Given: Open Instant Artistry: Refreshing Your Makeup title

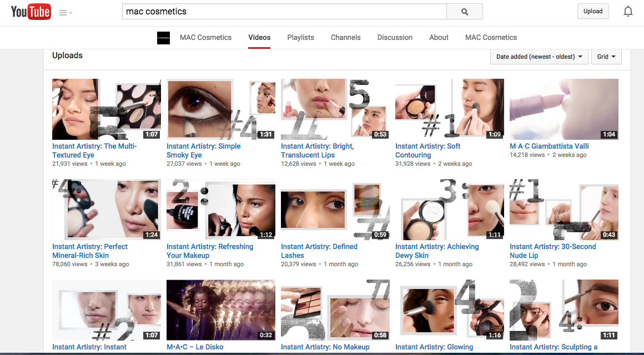Looking at the screenshot, I should pyautogui.click(x=209, y=251).
